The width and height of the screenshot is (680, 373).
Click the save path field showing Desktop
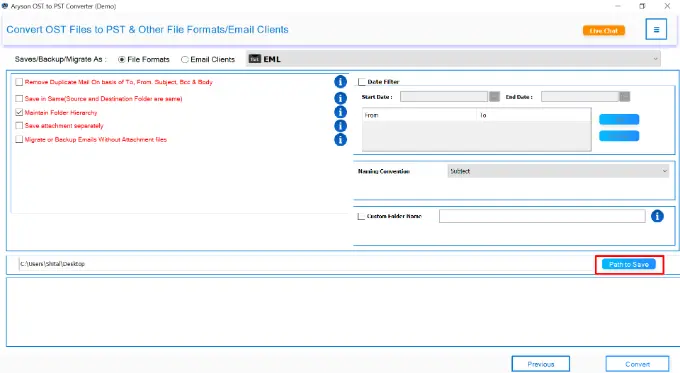click(306, 264)
